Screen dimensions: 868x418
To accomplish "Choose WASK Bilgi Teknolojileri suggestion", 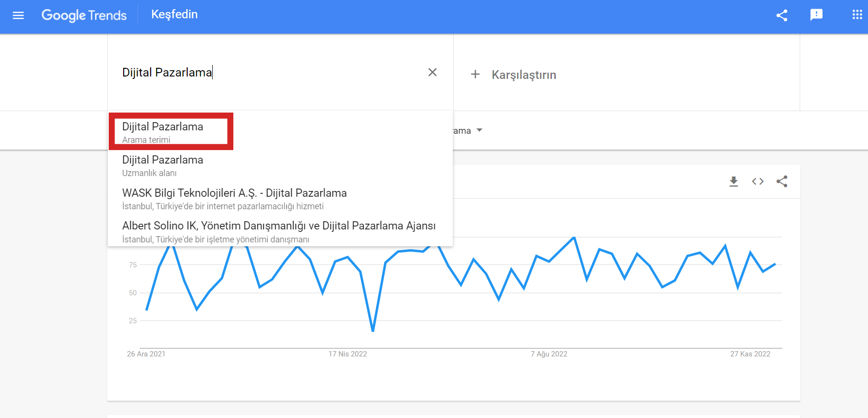I will click(280, 198).
